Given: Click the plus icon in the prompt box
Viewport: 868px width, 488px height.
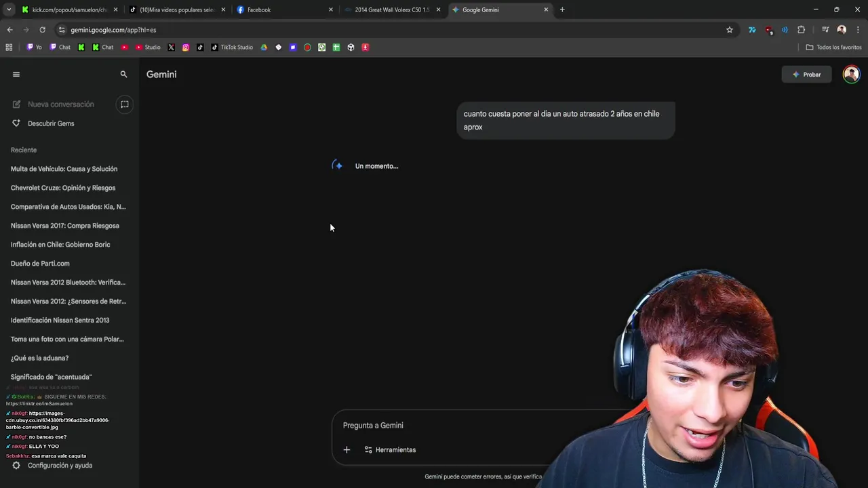Looking at the screenshot, I should [x=347, y=450].
